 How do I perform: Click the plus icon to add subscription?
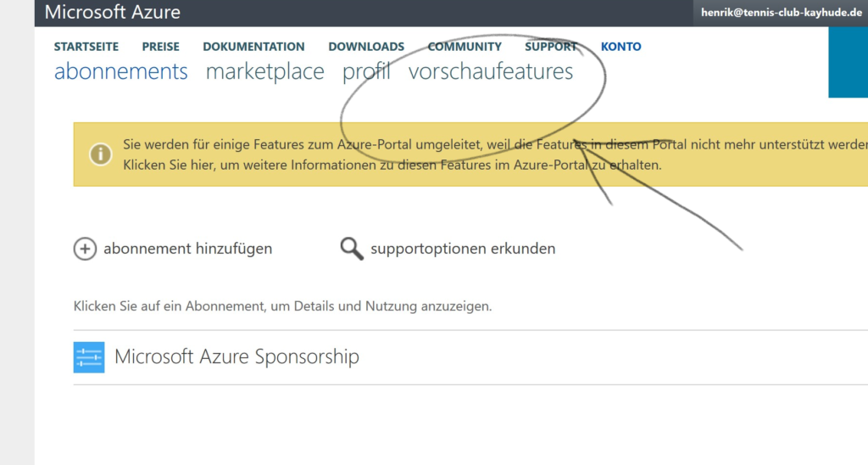(85, 249)
